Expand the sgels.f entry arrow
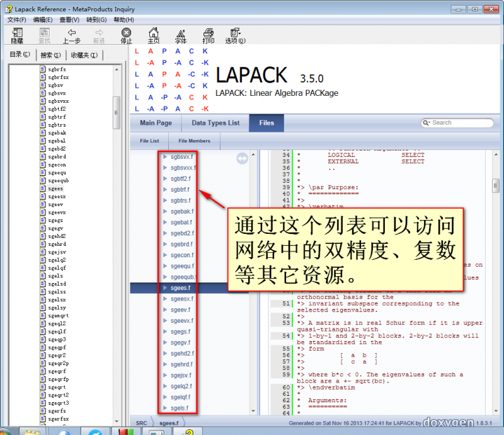504x435 pixels. click(165, 408)
